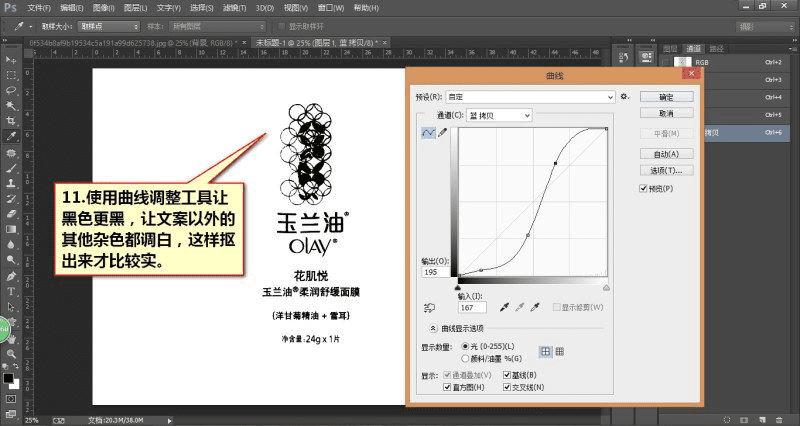Uncheck the 预览(P) preview checkbox
800x426 pixels.
[x=644, y=188]
